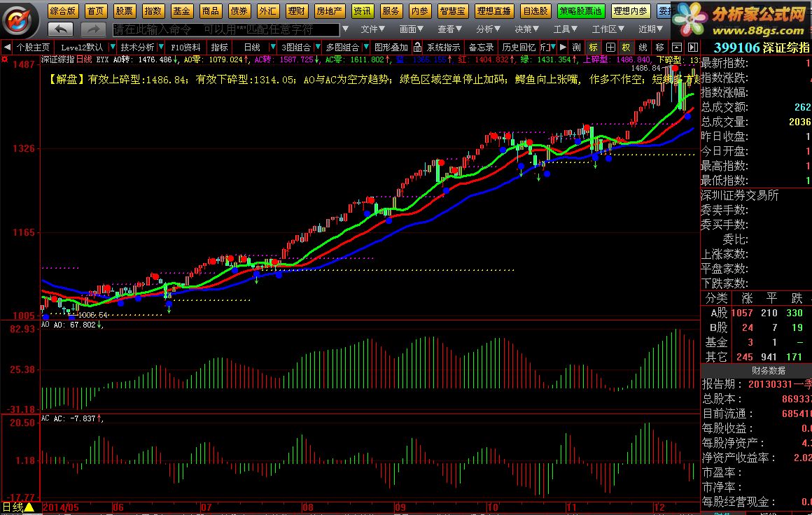The image size is (812, 515).
Task: Click the right triangle play icon before 测
Action: (x=563, y=47)
